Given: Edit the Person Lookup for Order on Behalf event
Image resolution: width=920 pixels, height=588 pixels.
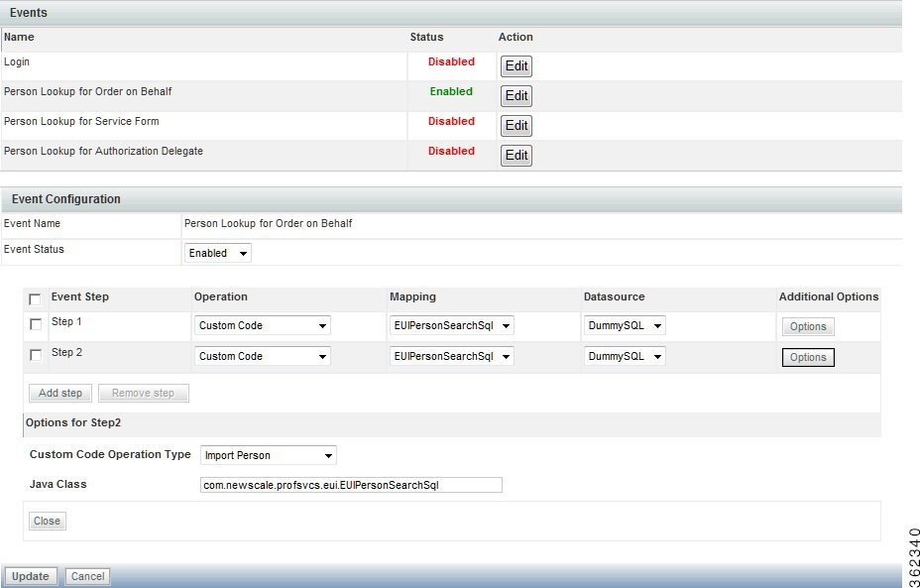Looking at the screenshot, I should point(516,95).
